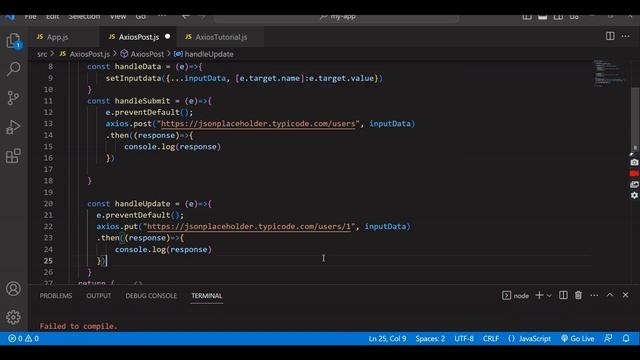The image size is (640, 360).
Task: Place cursor on line 24 console.log(response)
Action: click(x=163, y=249)
